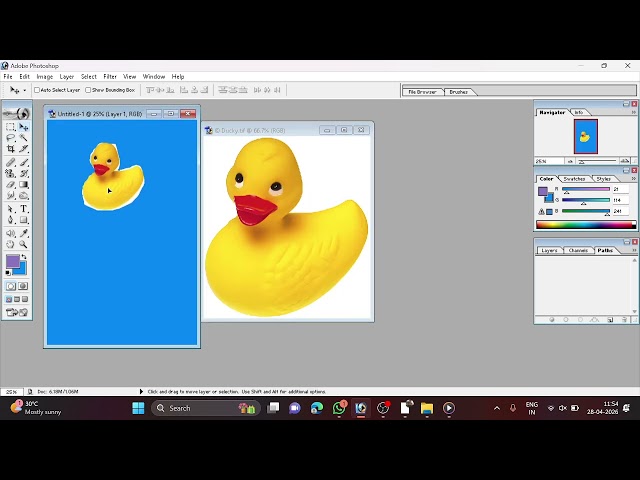Screen dimensions: 640x480
Task: Select the Rectangle shape tool
Action: click(24, 220)
